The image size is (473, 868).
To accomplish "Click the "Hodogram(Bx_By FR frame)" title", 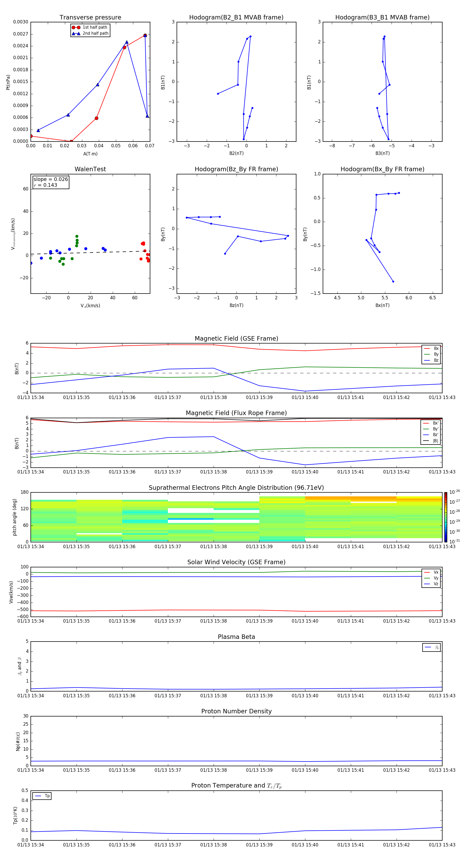I will pyautogui.click(x=382, y=169).
